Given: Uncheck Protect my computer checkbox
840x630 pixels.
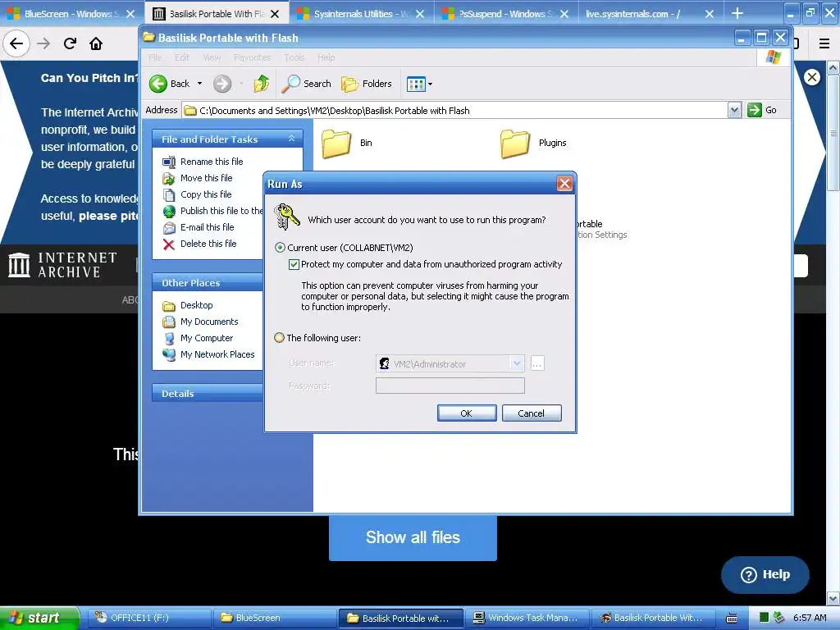Looking at the screenshot, I should (294, 264).
